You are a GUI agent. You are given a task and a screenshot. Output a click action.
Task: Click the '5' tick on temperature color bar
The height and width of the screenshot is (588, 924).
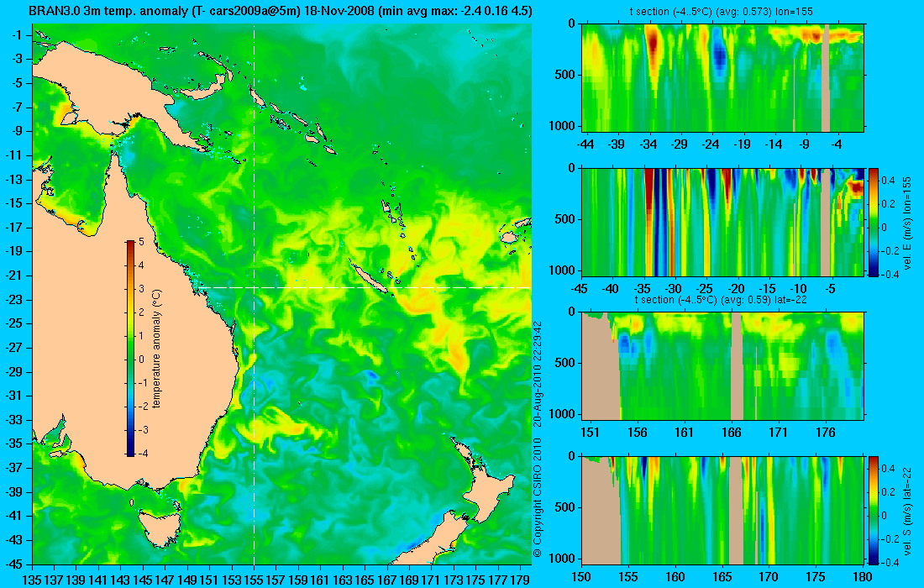point(141,242)
